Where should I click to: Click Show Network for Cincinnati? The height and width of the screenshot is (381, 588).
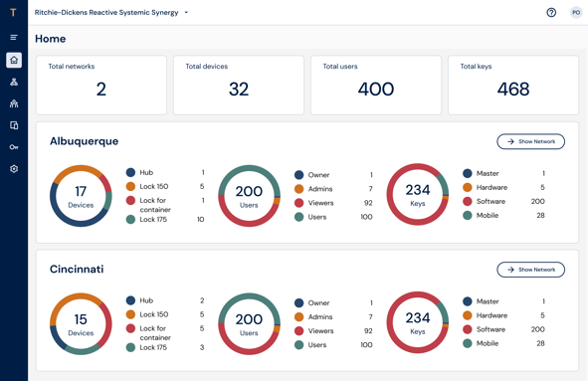(530, 270)
